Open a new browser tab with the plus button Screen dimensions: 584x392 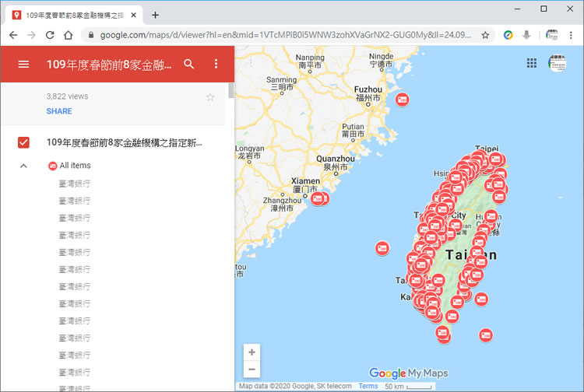click(155, 15)
